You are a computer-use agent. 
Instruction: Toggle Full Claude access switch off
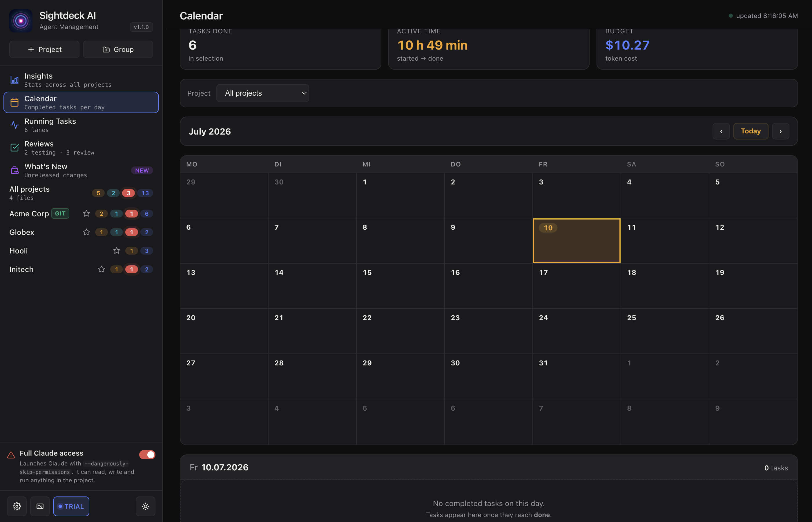[147, 455]
